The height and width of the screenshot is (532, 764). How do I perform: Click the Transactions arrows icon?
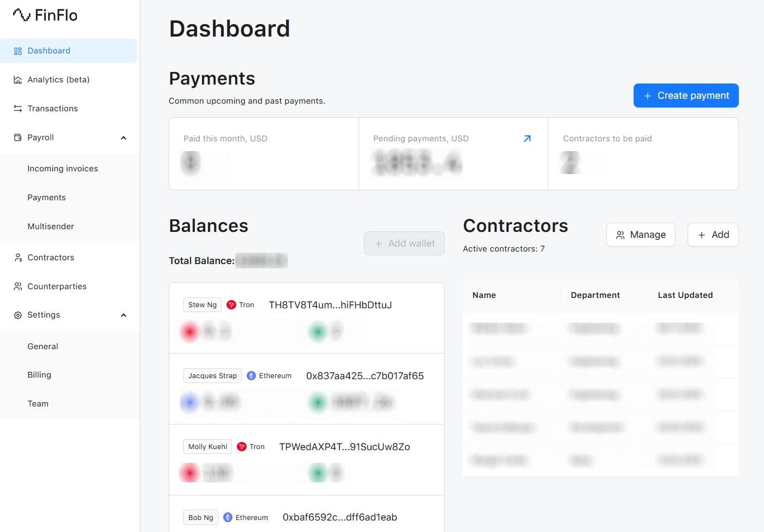click(x=18, y=109)
